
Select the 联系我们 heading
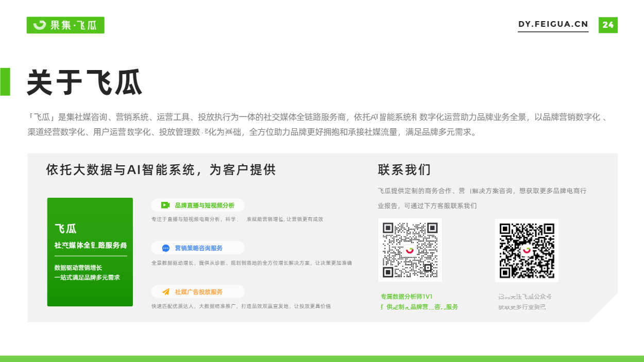tap(404, 169)
